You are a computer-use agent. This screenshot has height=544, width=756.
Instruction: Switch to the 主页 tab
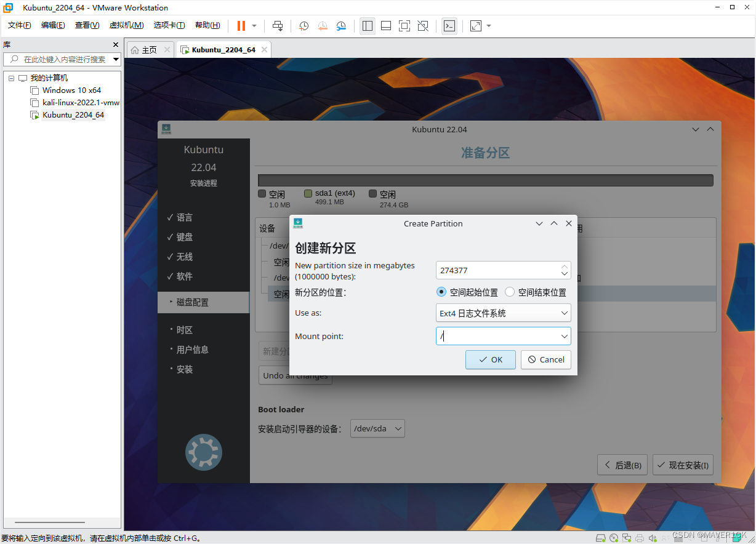click(150, 50)
